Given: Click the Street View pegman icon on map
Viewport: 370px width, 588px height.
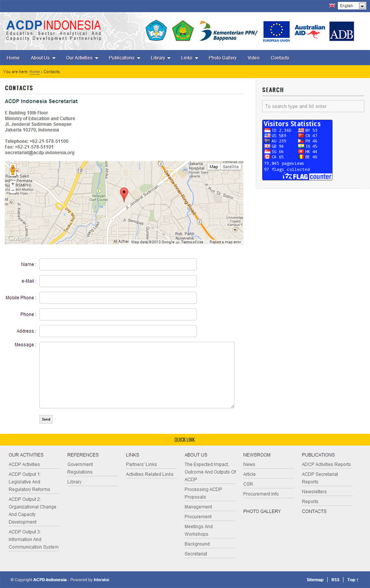Looking at the screenshot, I should click(x=13, y=169).
